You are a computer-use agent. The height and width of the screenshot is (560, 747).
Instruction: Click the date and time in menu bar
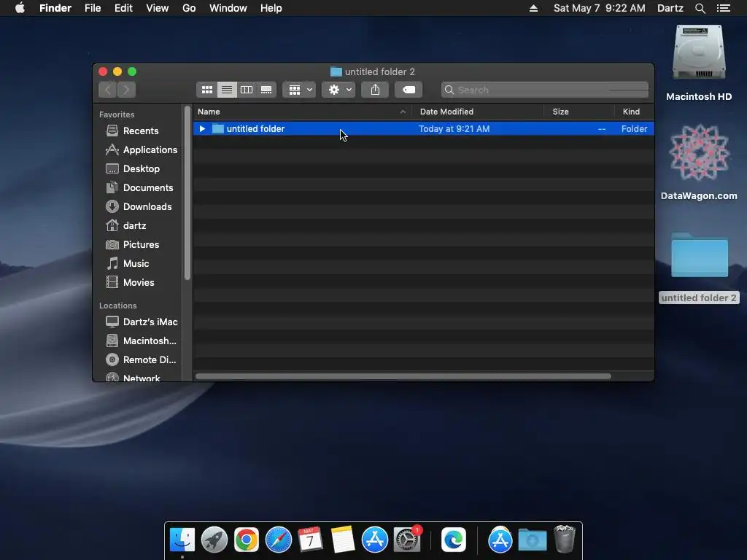[600, 8]
